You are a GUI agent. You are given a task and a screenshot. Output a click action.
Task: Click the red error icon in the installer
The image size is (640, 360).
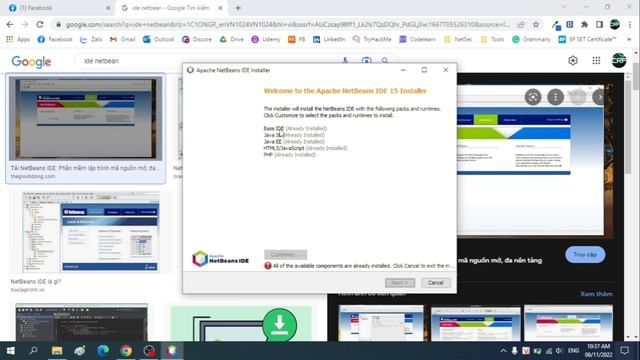(x=268, y=266)
